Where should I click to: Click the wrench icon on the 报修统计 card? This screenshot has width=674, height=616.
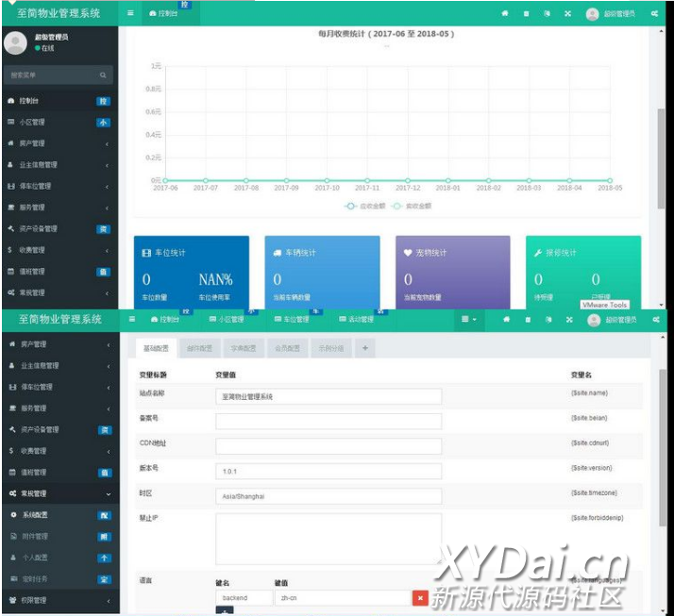538,253
